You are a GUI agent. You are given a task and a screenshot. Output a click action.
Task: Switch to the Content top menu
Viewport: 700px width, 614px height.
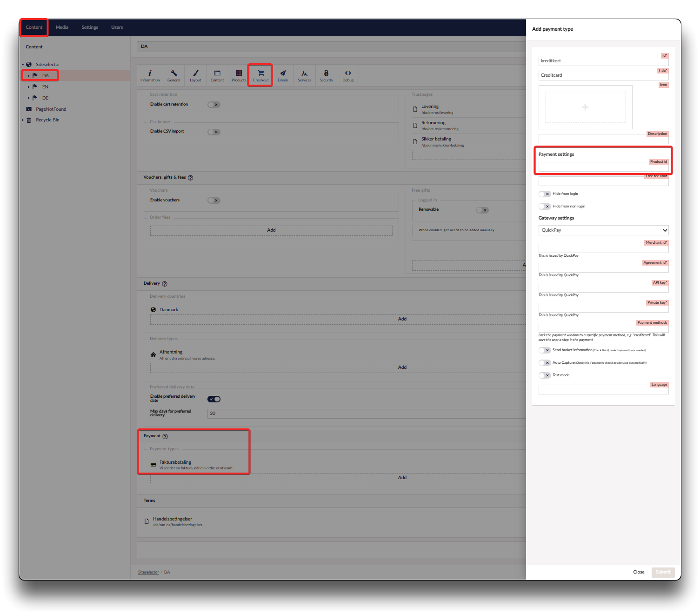tap(34, 27)
